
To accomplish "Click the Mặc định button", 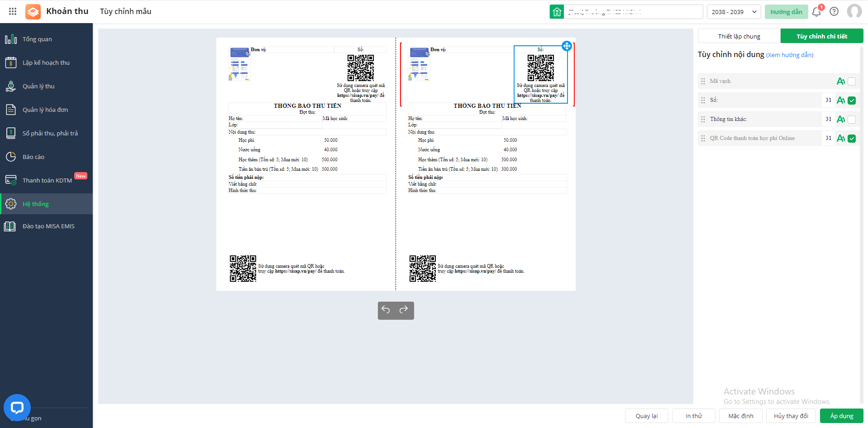I will pos(740,416).
